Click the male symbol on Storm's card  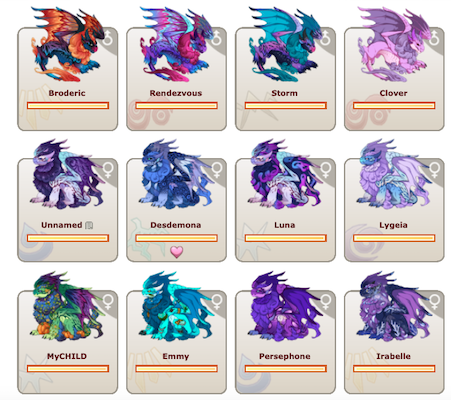[x=326, y=38]
